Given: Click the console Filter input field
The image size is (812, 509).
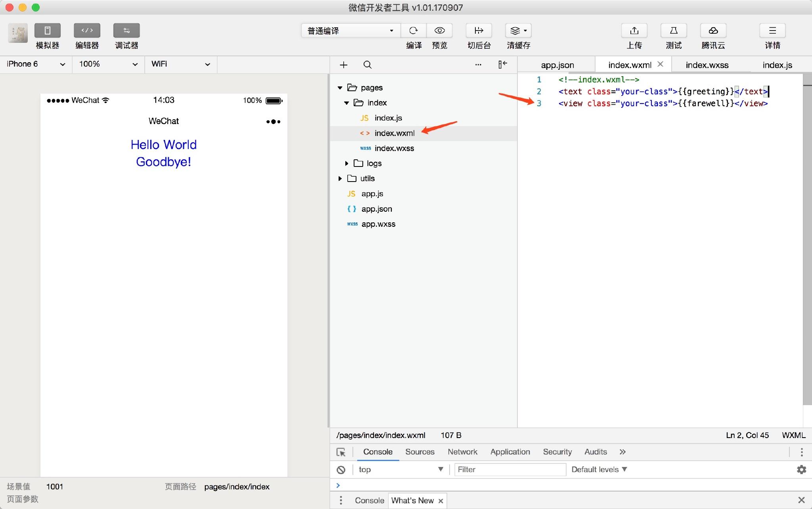Looking at the screenshot, I should (x=510, y=469).
